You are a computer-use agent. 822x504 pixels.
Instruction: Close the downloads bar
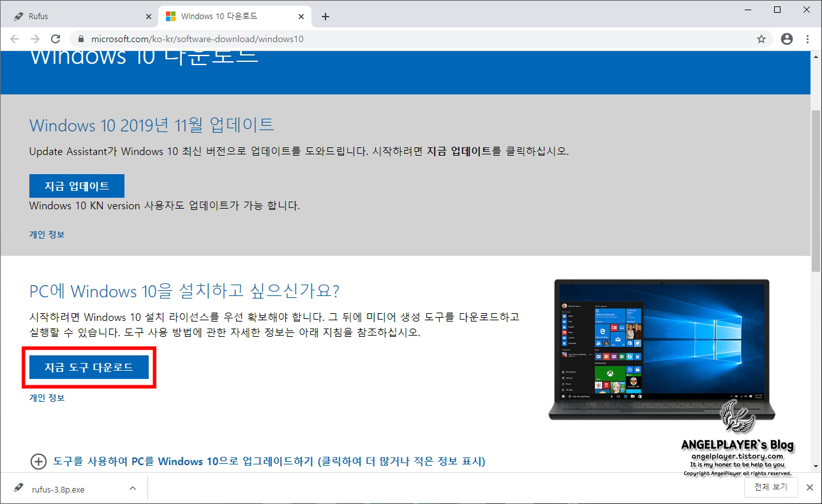tap(809, 487)
